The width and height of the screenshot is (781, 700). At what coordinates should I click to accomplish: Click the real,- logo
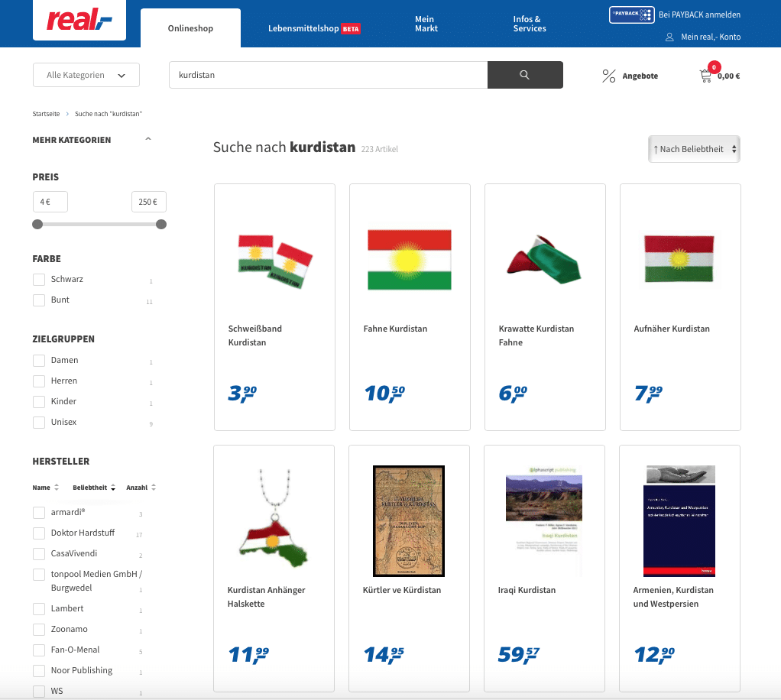click(x=79, y=21)
